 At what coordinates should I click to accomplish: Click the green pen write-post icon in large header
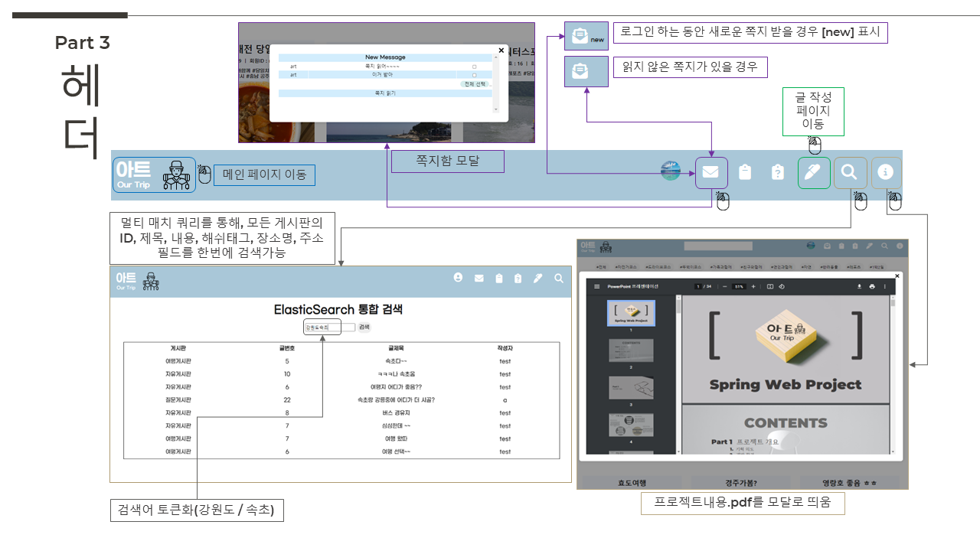coord(813,172)
